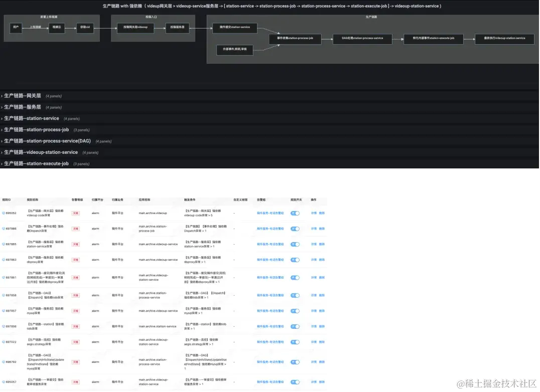
Task: Click the 规则ID column header
Action: click(x=6, y=200)
